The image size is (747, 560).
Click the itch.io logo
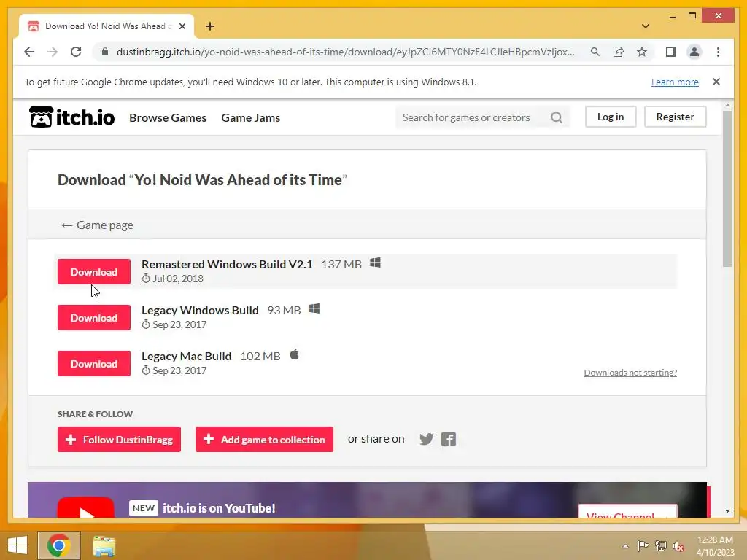[x=72, y=117]
